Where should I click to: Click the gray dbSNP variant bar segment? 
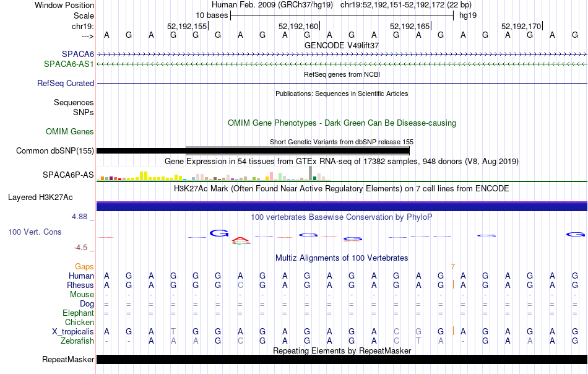297,151
